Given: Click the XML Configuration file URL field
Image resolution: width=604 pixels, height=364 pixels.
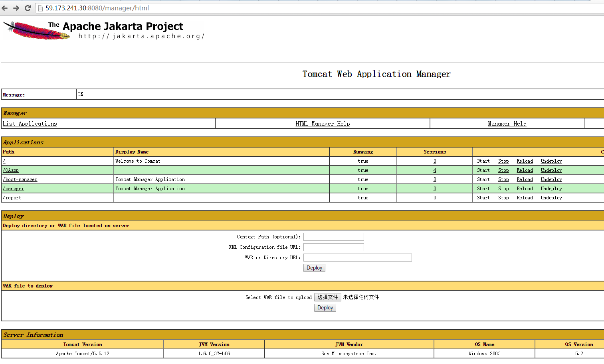Looking at the screenshot, I should tap(334, 247).
